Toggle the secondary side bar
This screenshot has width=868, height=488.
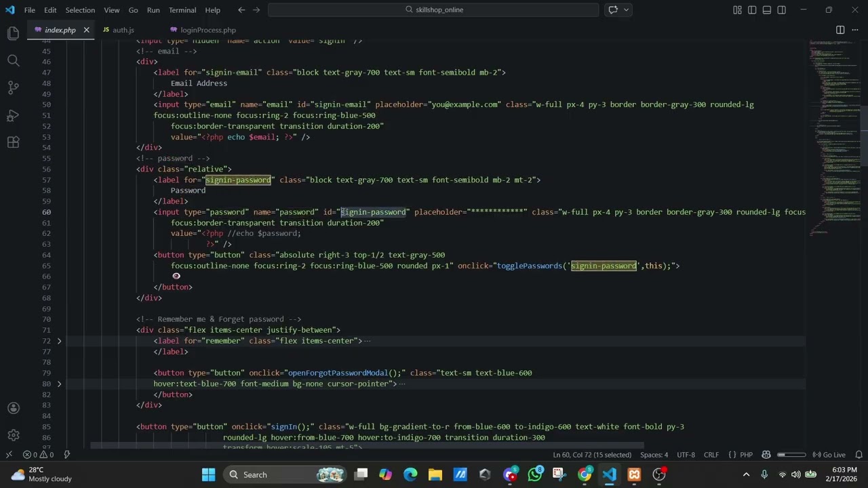(782, 9)
